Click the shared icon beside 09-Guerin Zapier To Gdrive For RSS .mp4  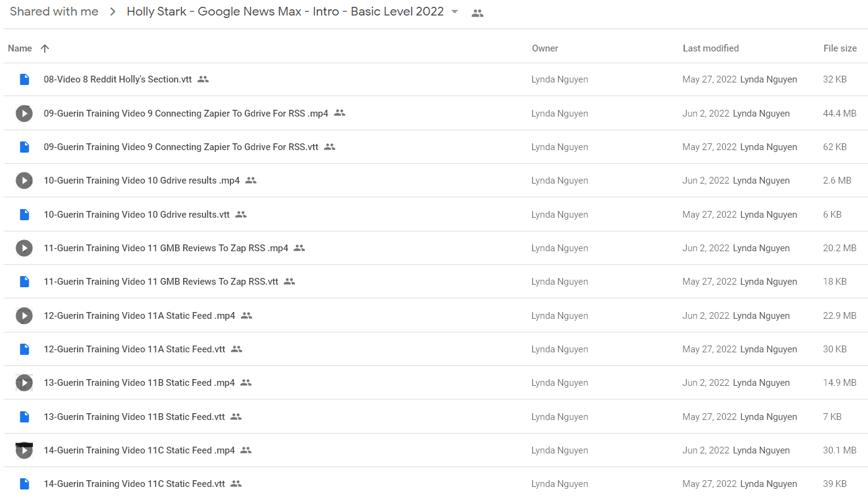[340, 114]
